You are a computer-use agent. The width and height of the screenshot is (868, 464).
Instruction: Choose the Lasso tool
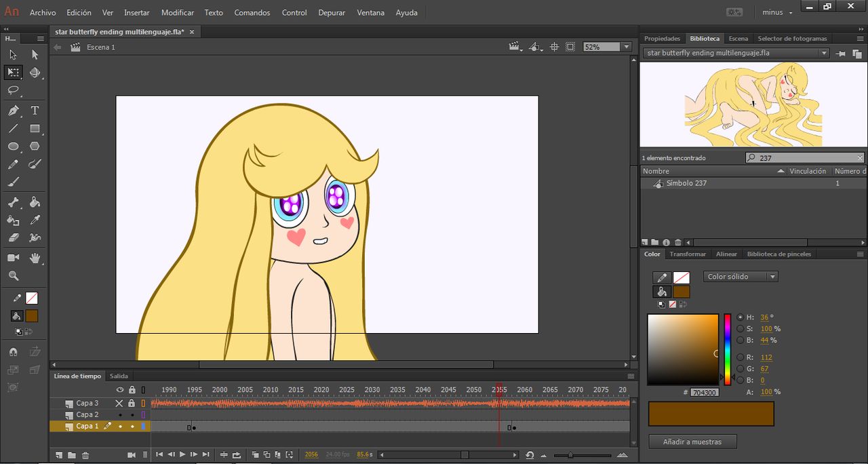13,90
